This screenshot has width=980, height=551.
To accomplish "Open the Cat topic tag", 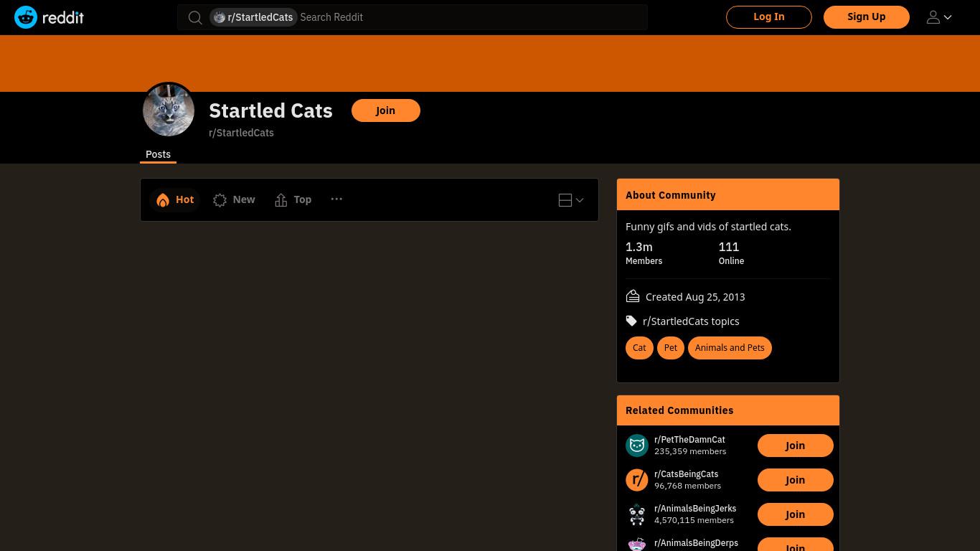I will click(639, 348).
